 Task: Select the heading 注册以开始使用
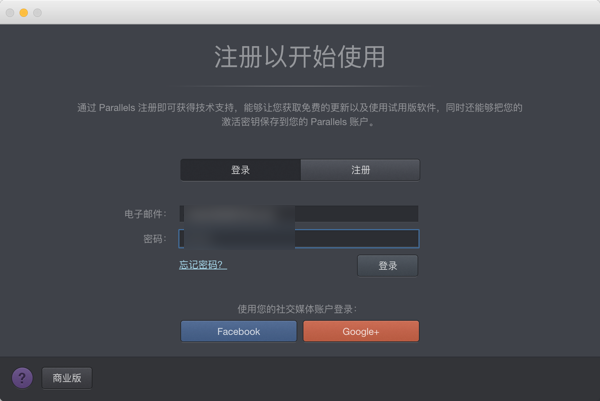pos(300,57)
